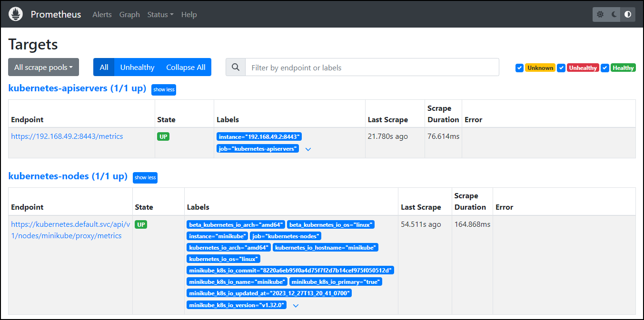
Task: Collapse kubernetes-apiservers with show less
Action: coord(164,89)
